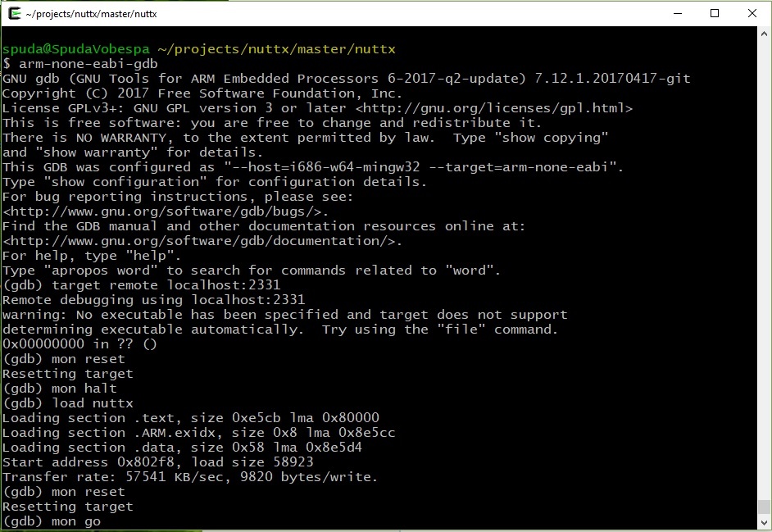Click the last "mon go" command line
This screenshot has width=772, height=532.
point(52,521)
